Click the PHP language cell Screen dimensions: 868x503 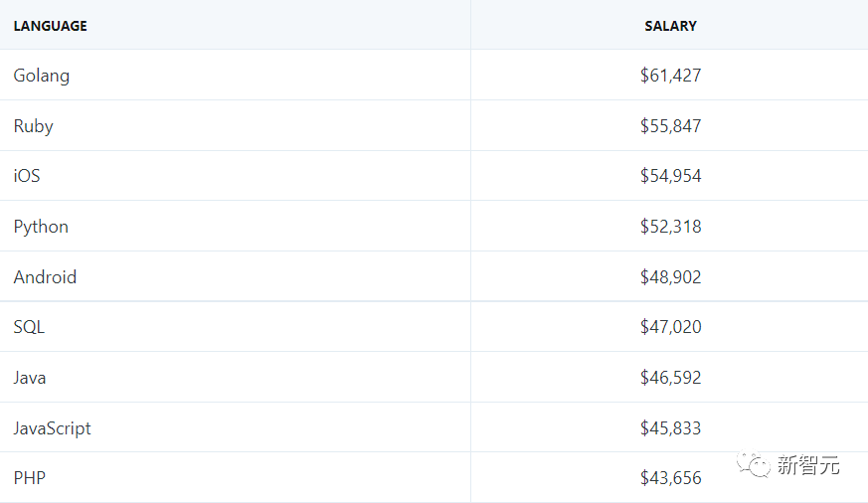coord(30,478)
